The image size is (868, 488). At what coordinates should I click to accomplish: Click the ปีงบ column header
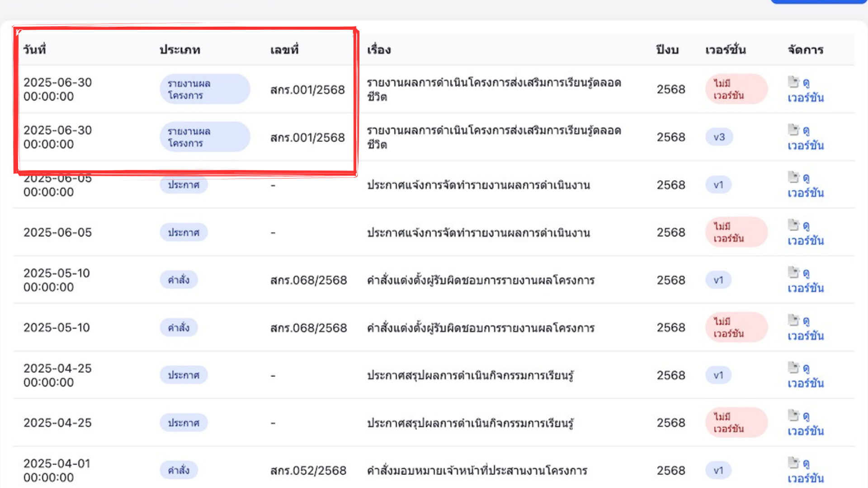click(x=667, y=49)
